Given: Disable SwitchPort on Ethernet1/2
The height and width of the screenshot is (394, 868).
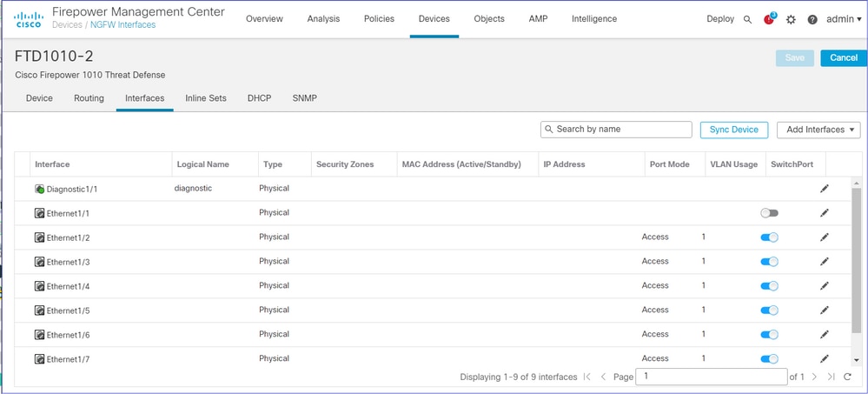Looking at the screenshot, I should click(x=770, y=237).
